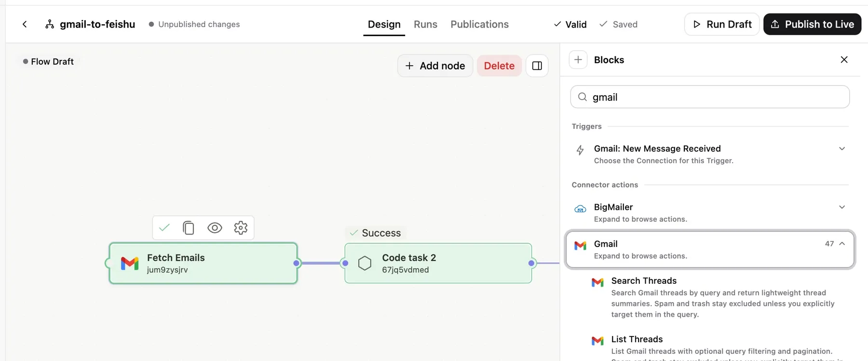The image size is (868, 361).
Task: Focus the block search field
Action: coord(710,97)
